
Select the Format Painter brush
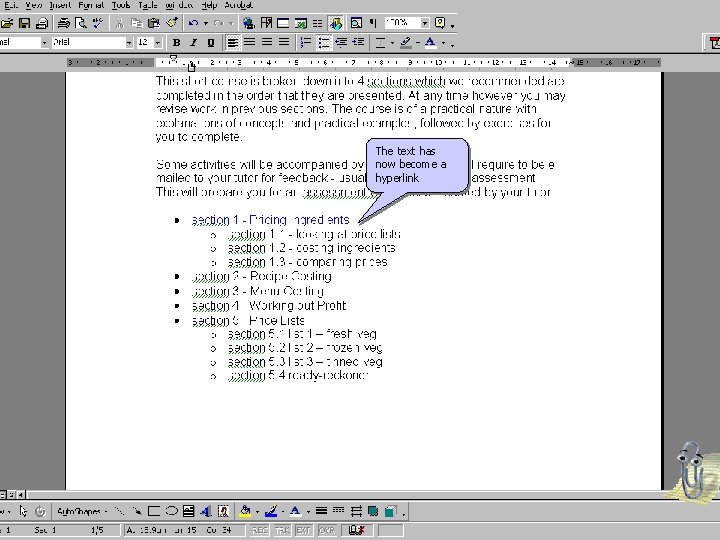coord(172,23)
